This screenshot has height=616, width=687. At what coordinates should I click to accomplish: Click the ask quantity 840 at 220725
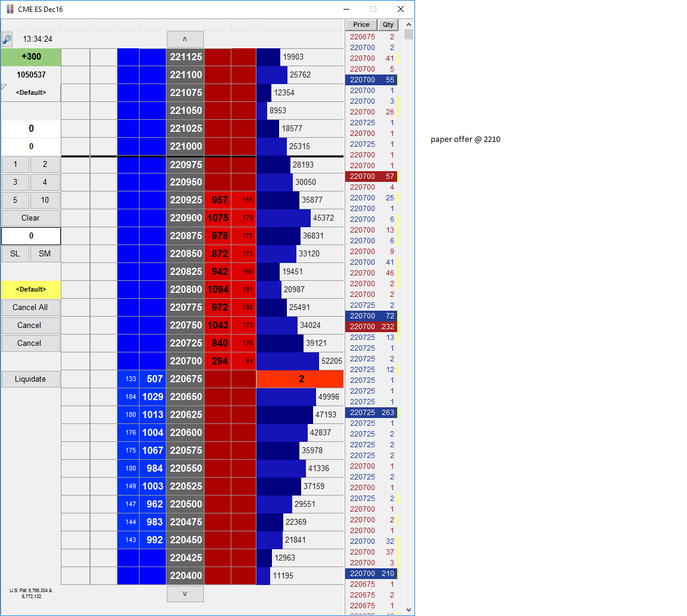[218, 343]
